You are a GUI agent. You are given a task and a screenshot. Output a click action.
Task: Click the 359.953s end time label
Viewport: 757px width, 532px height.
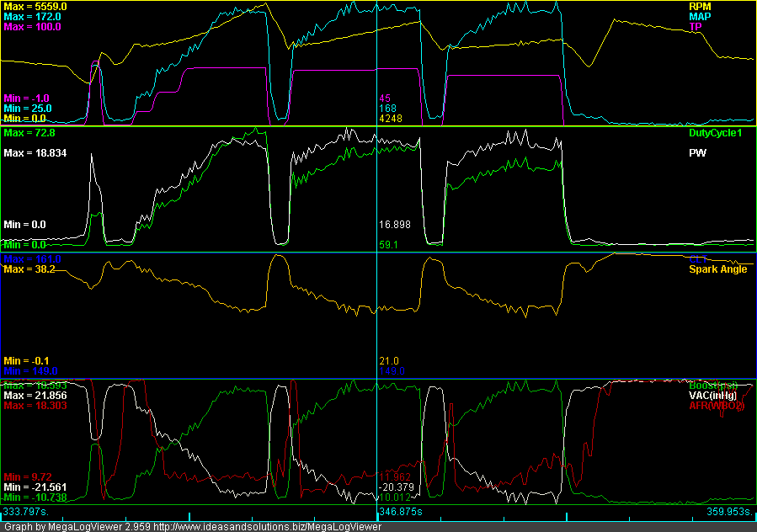pyautogui.click(x=730, y=511)
